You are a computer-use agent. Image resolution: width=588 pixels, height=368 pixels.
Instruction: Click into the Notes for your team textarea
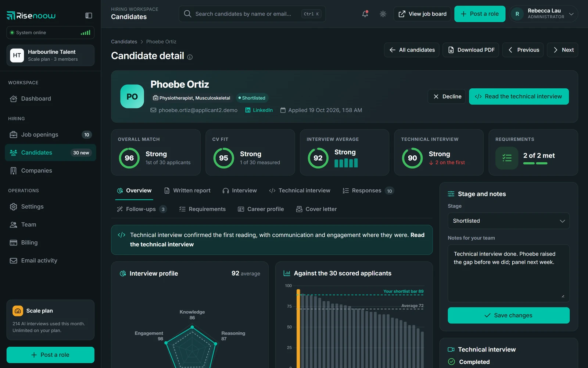[509, 273]
